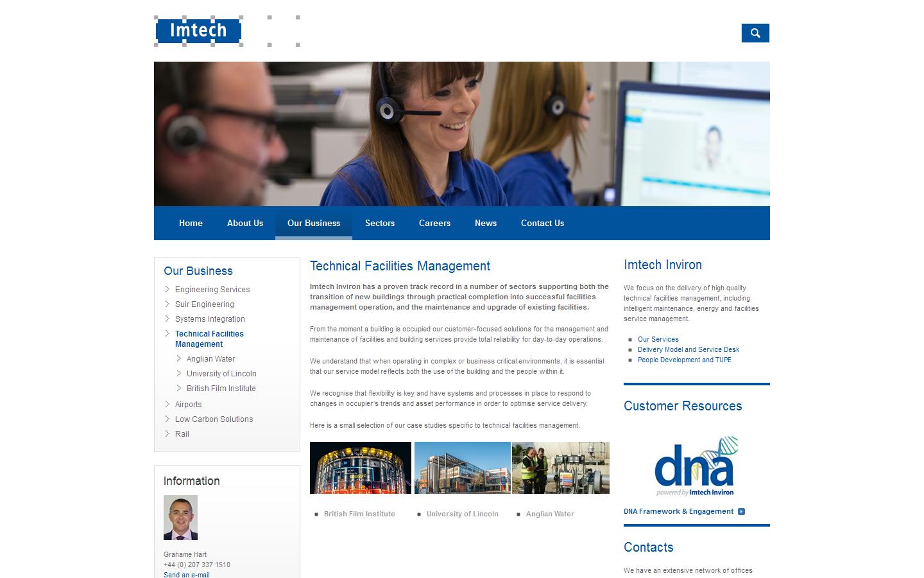Expand Engineering Services in the sidebar
The width and height of the screenshot is (924, 578).
(x=212, y=289)
